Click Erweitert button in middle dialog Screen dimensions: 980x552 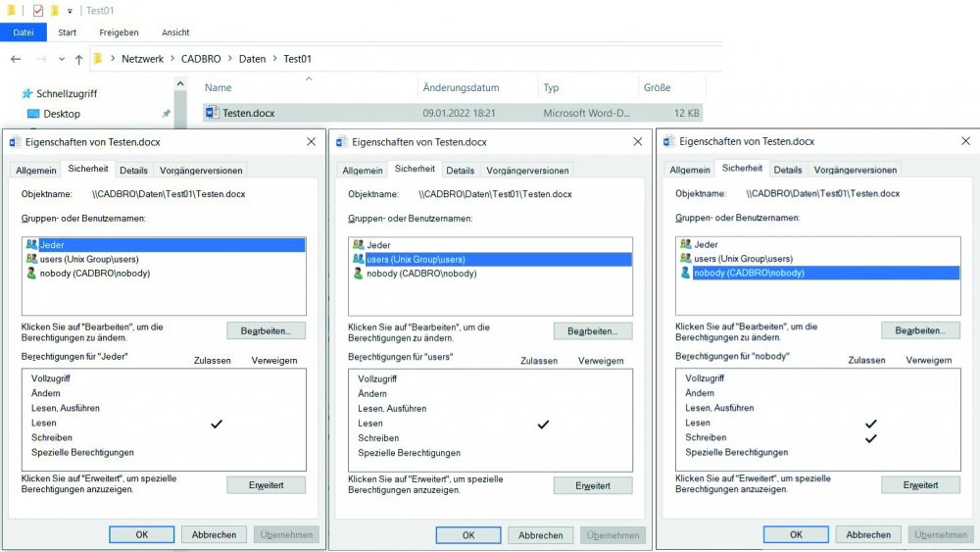pyautogui.click(x=593, y=485)
